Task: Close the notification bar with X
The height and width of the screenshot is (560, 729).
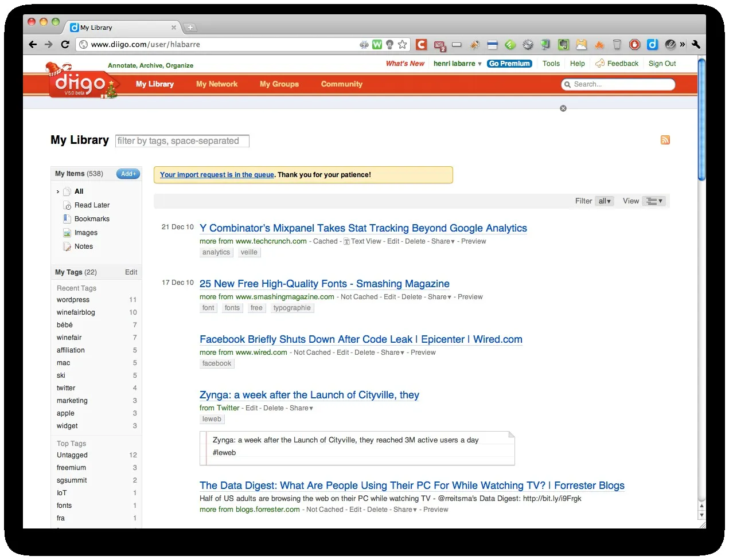Action: pyautogui.click(x=563, y=108)
